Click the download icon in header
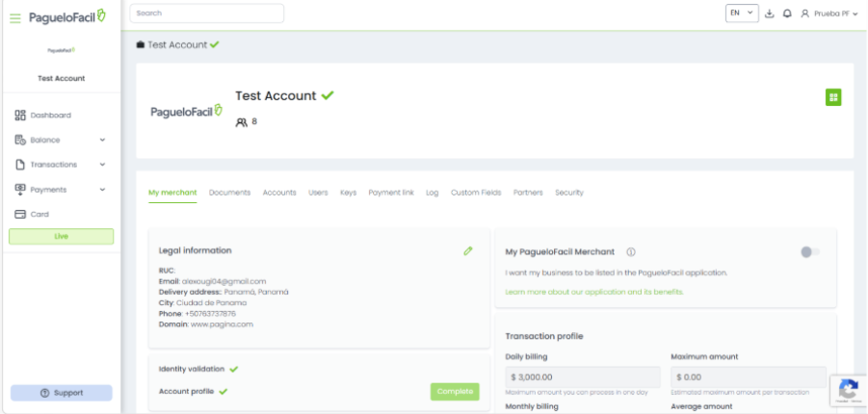 coord(770,13)
